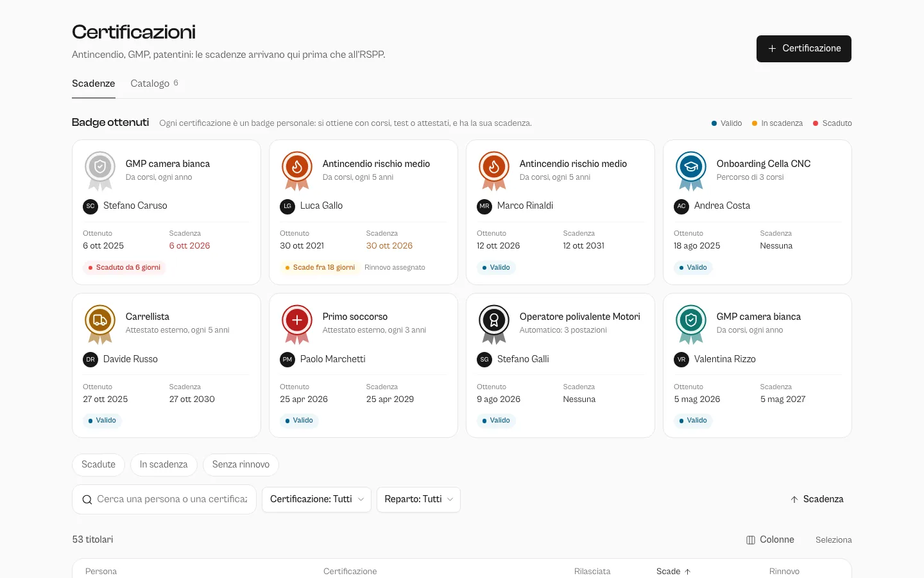Toggle the In scadenza filter chip
Image resolution: width=924 pixels, height=578 pixels.
164,464
